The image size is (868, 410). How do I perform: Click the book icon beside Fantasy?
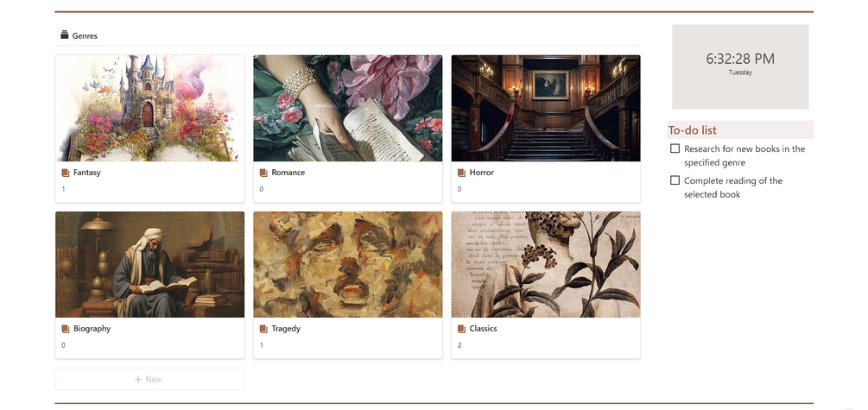point(66,173)
